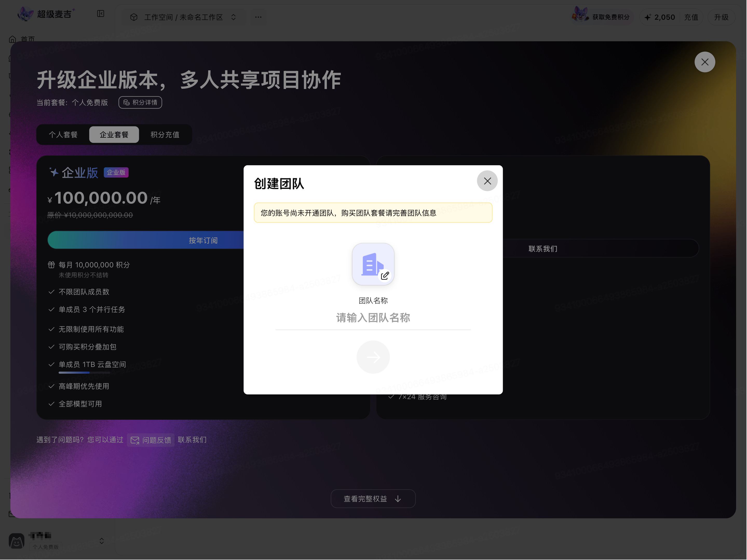Click the 请输入团队名称 input field

click(x=373, y=318)
